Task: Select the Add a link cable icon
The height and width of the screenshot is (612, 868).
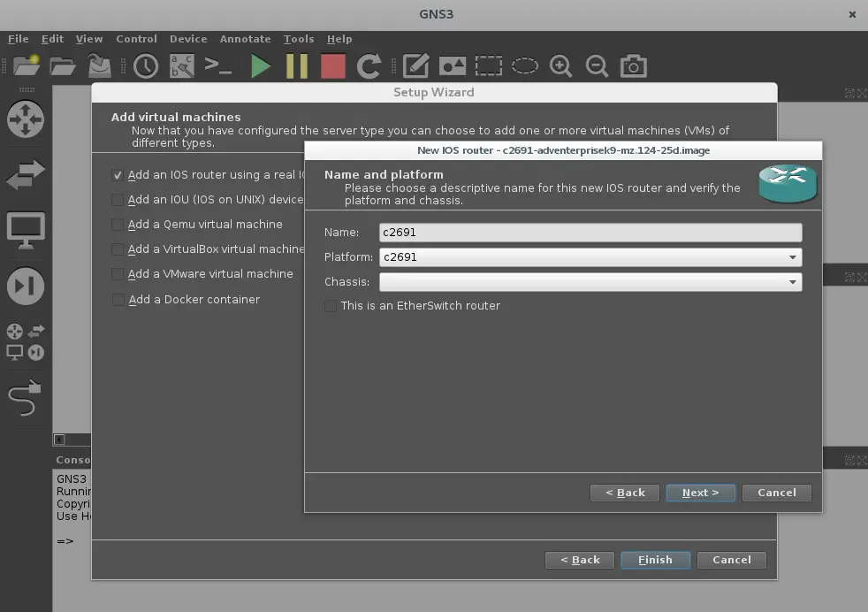Action: click(25, 398)
